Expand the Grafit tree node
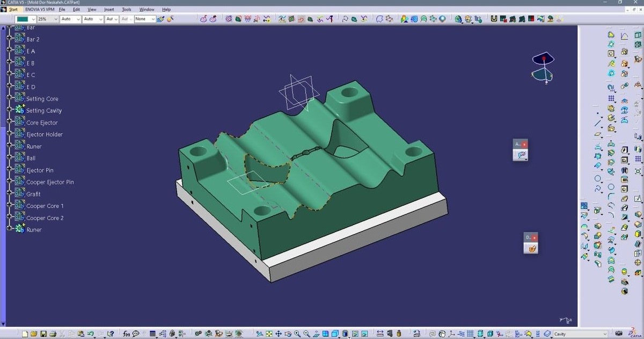This screenshot has width=644, height=339. click(x=9, y=194)
